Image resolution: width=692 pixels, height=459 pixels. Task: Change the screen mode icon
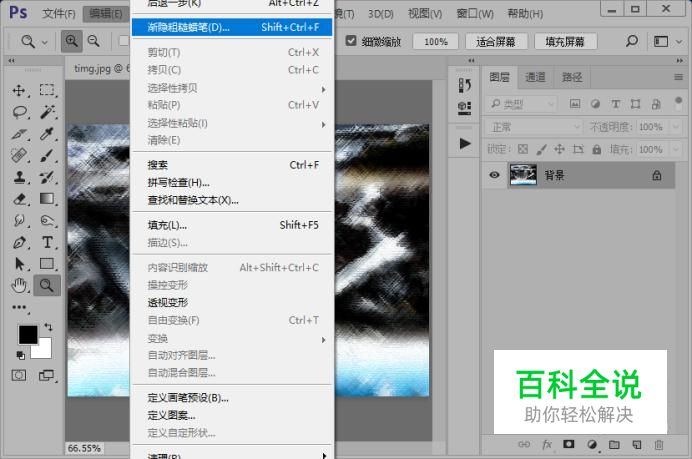[46, 376]
